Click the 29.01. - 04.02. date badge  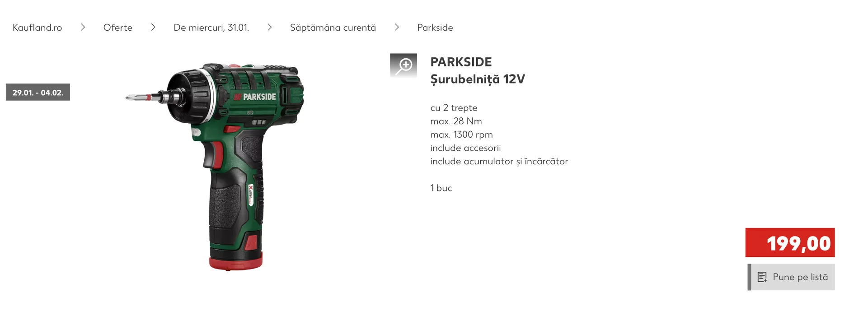click(x=38, y=92)
